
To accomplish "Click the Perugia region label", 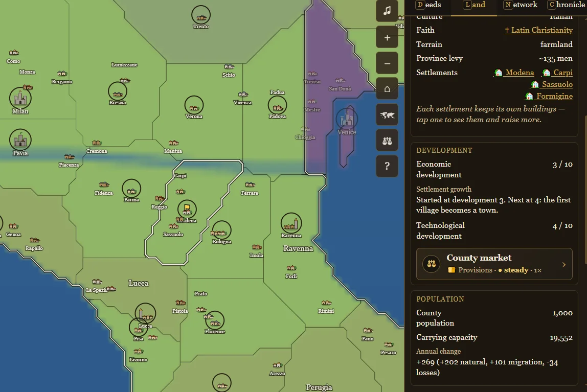I will (319, 387).
